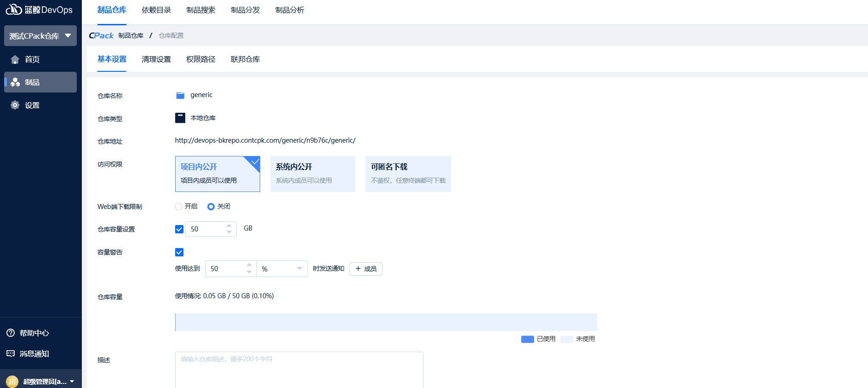Click the 蓝鲸 DevOps logo icon
The width and height of the screenshot is (868, 388).
click(x=14, y=9)
